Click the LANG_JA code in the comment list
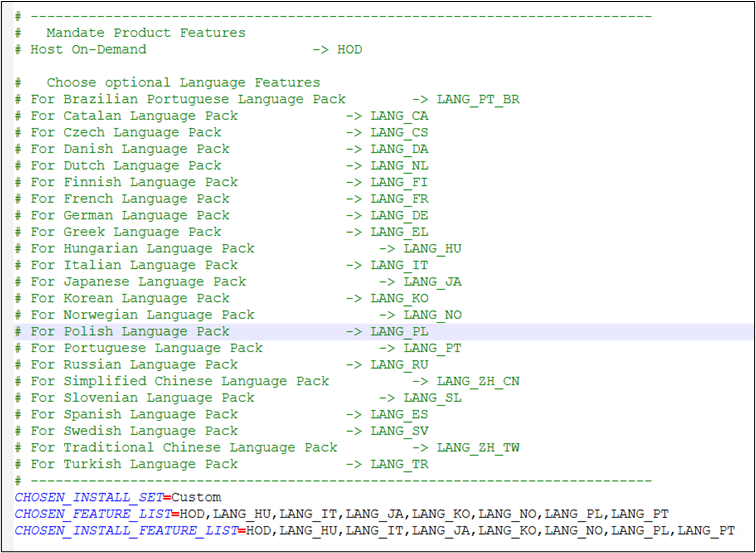This screenshot has width=756, height=553. [x=432, y=281]
